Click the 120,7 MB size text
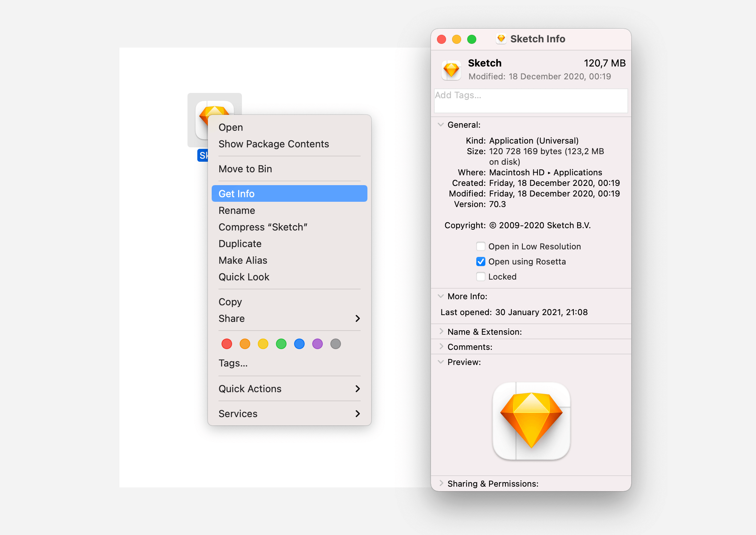Image resolution: width=756 pixels, height=535 pixels. (605, 63)
